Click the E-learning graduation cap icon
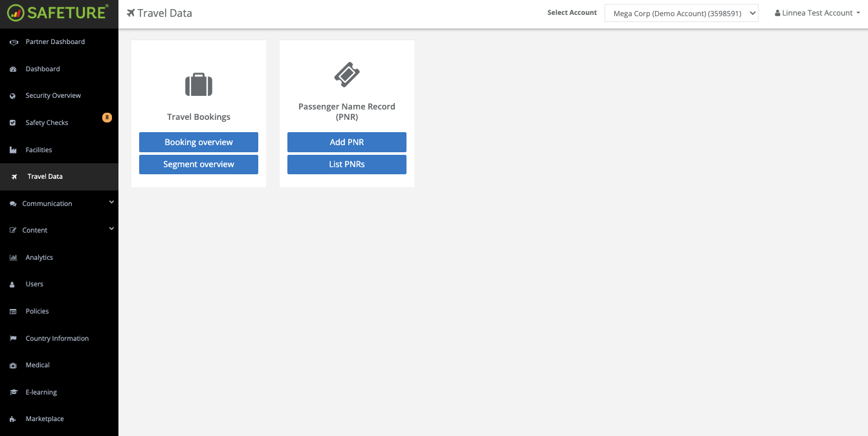This screenshot has height=436, width=868. 13,393
